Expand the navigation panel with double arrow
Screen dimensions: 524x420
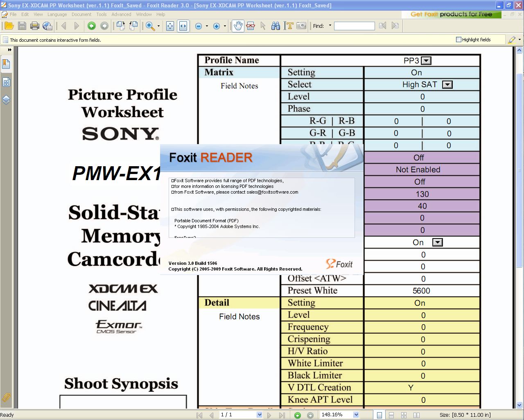tap(9, 50)
